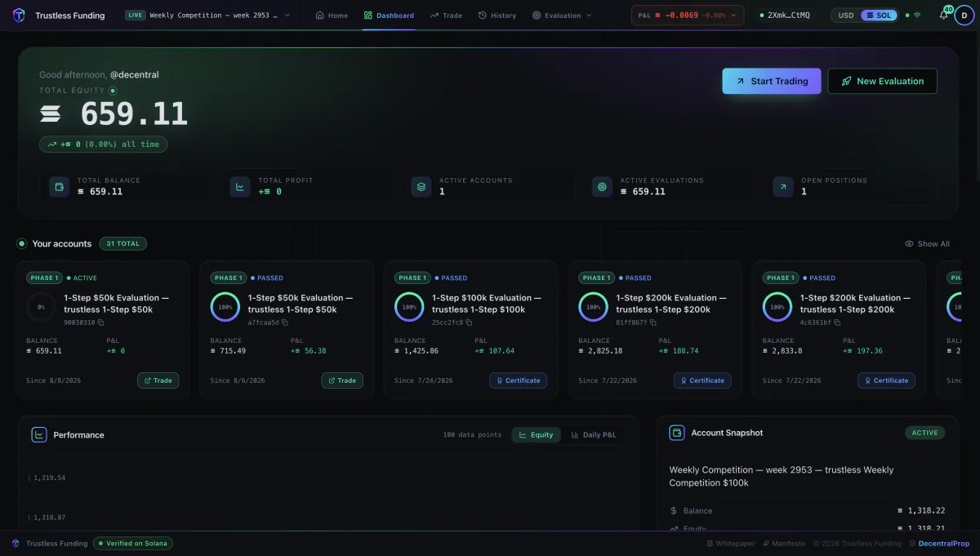Click the Since 7/24/2026 date text
This screenshot has height=556, width=980.
click(x=422, y=380)
